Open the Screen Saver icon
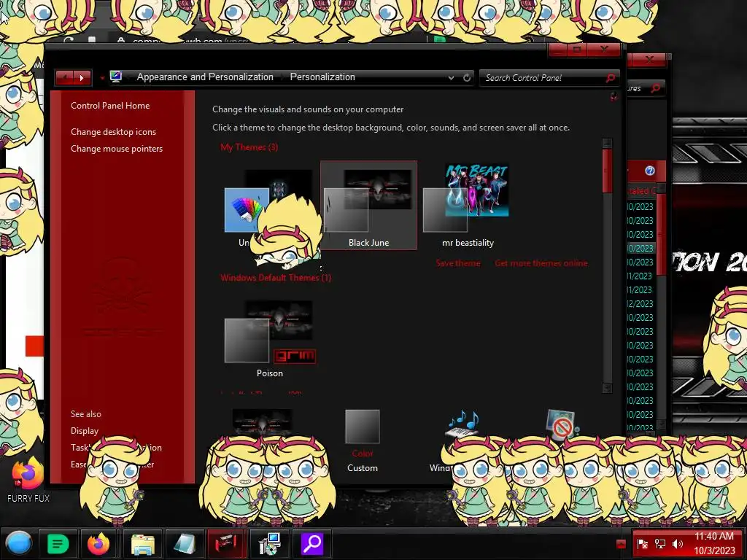Viewport: 747px width, 560px height. (x=561, y=424)
